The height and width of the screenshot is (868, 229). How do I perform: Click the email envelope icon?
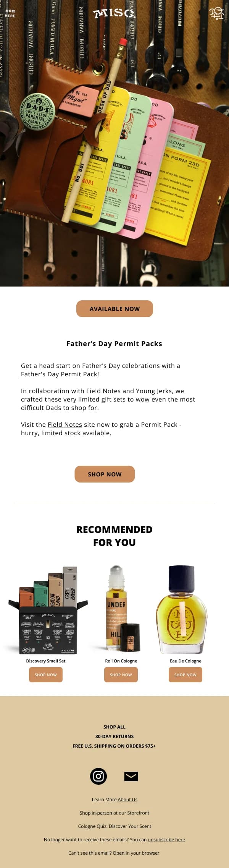(x=131, y=776)
